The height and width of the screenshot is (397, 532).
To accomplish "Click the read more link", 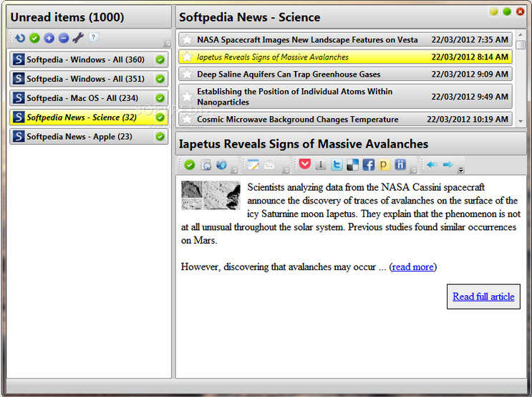I will [x=412, y=267].
